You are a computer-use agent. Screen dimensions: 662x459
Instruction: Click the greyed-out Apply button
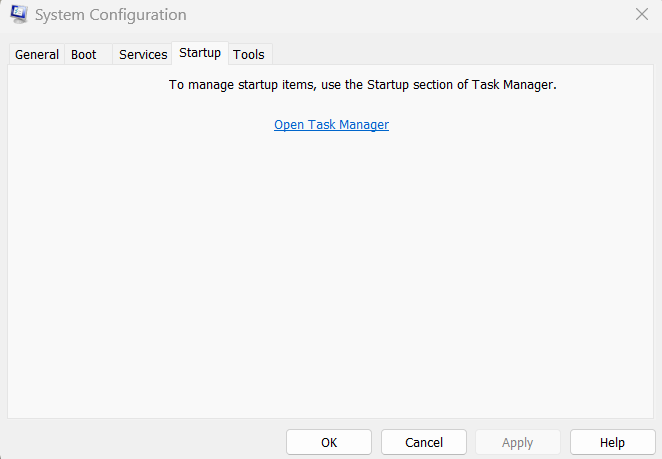pyautogui.click(x=517, y=442)
